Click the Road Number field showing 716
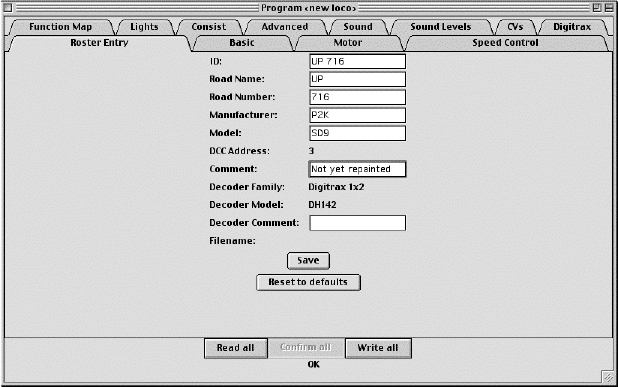 pyautogui.click(x=357, y=97)
